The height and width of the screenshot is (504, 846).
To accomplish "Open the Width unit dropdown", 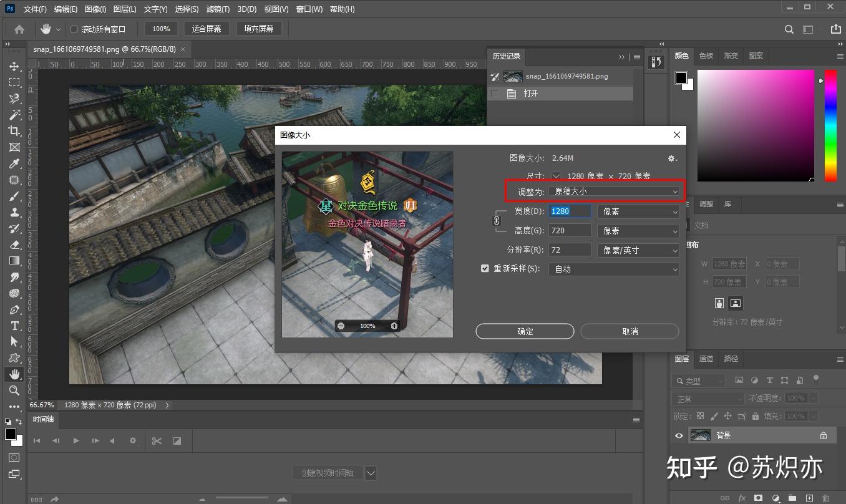I will 638,211.
